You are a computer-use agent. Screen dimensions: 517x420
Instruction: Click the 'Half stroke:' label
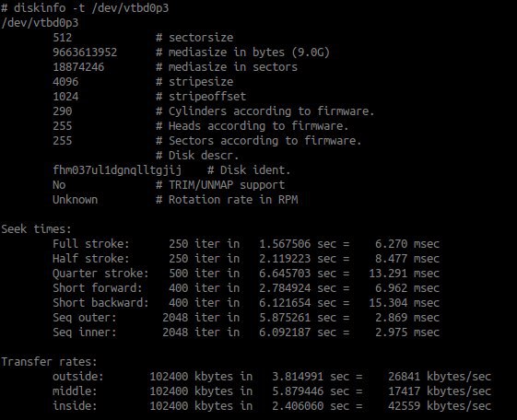coord(91,259)
